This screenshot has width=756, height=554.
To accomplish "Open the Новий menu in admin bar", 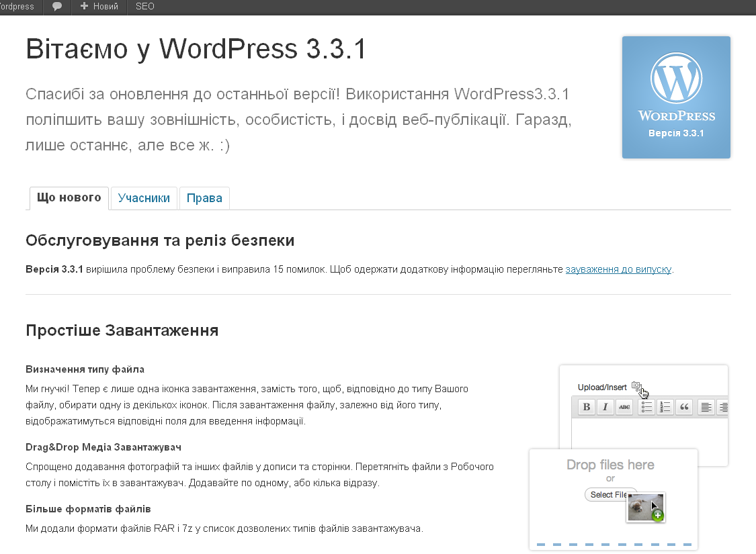I will coord(99,6).
